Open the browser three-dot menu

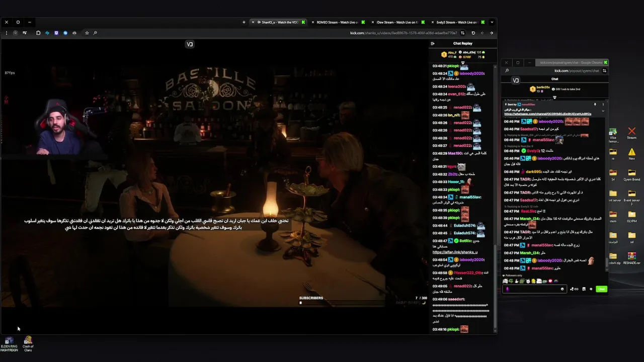7,33
